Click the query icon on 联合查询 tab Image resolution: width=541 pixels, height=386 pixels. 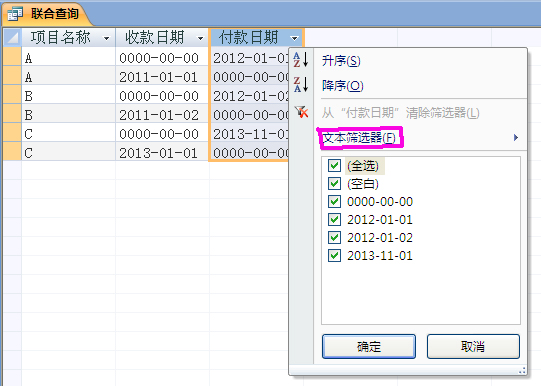click(x=15, y=14)
